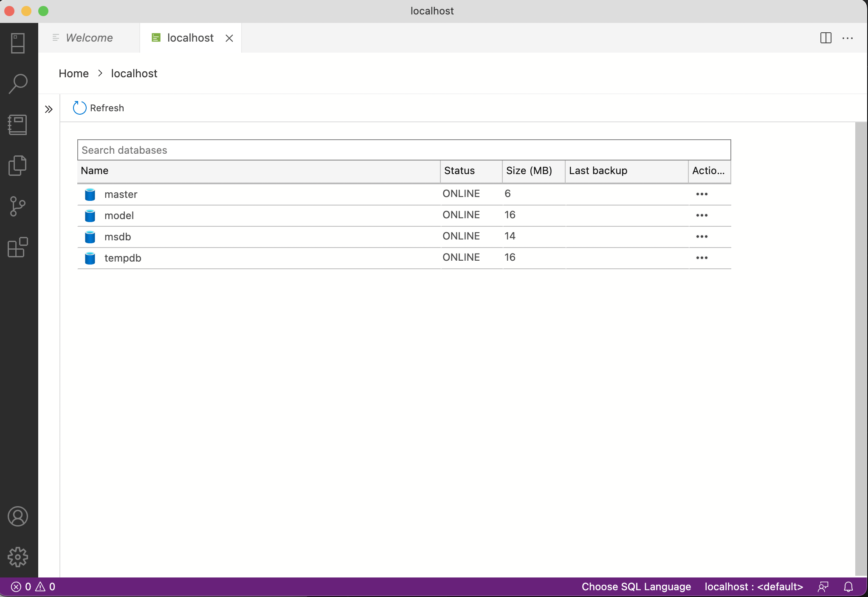Viewport: 868px width, 597px height.
Task: Open the Notebooks view icon
Action: click(x=18, y=125)
